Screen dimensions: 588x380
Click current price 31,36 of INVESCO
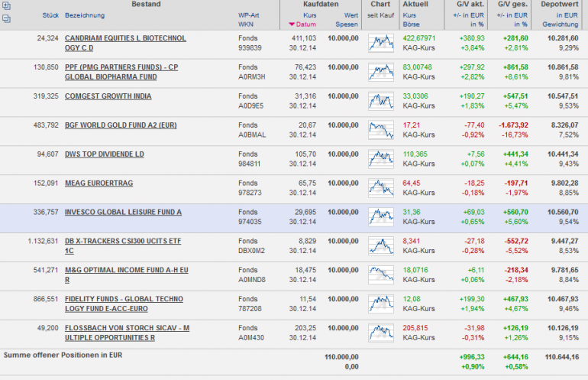(x=412, y=212)
